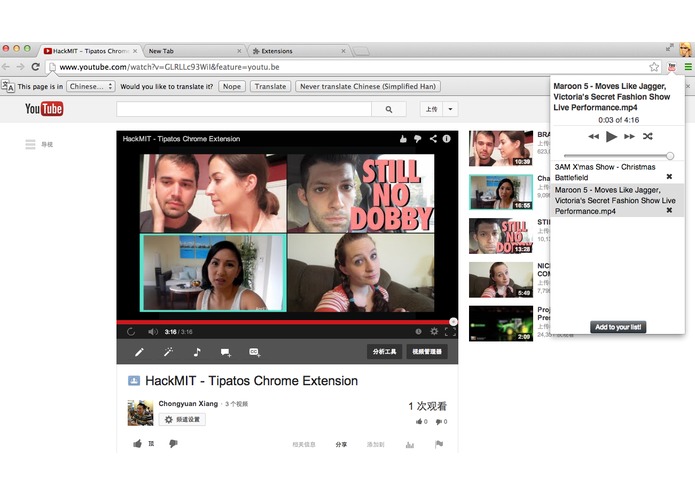This screenshot has width=695, height=494.
Task: Click the watch later clock icon
Action: 418,331
